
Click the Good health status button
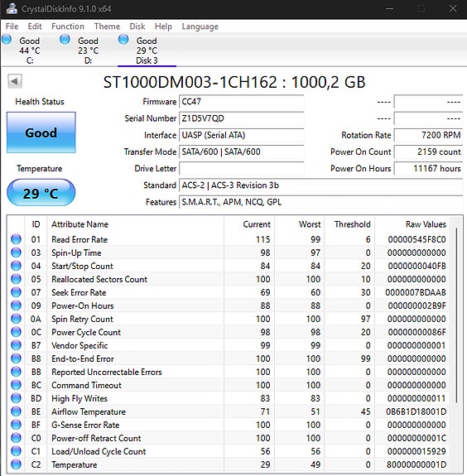(41, 132)
